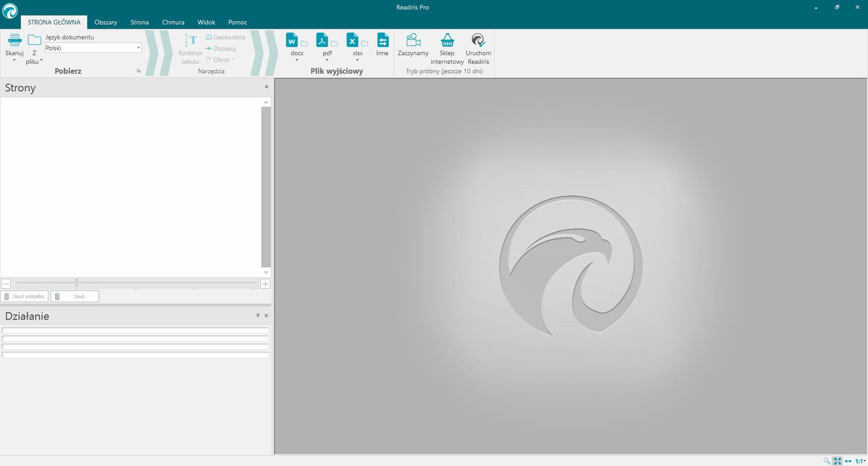
Task: Click magnifier zoom icon in status bar
Action: (x=827, y=461)
